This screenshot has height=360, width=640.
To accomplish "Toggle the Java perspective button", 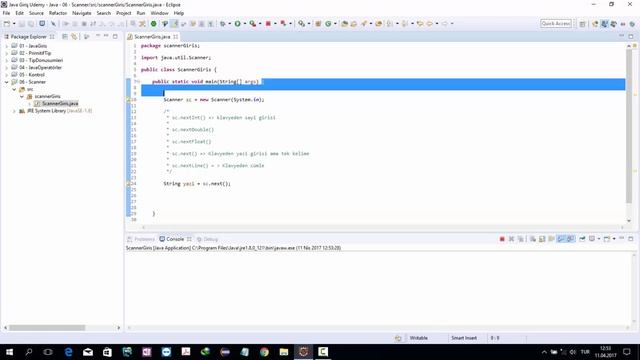I will [604, 24].
